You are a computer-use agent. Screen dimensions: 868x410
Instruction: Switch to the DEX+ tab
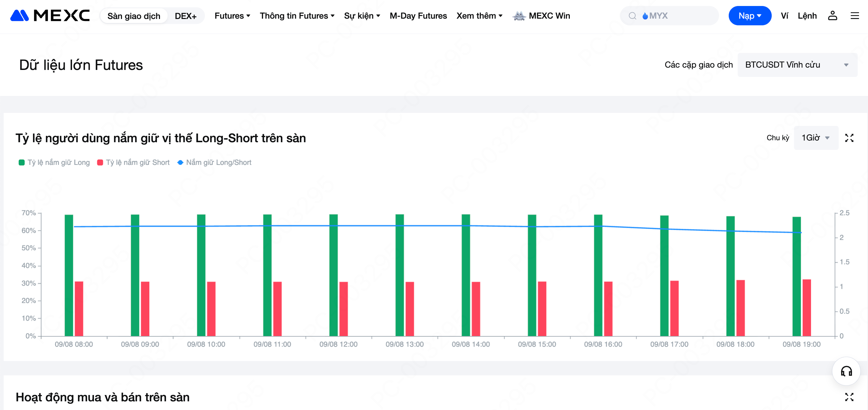185,16
